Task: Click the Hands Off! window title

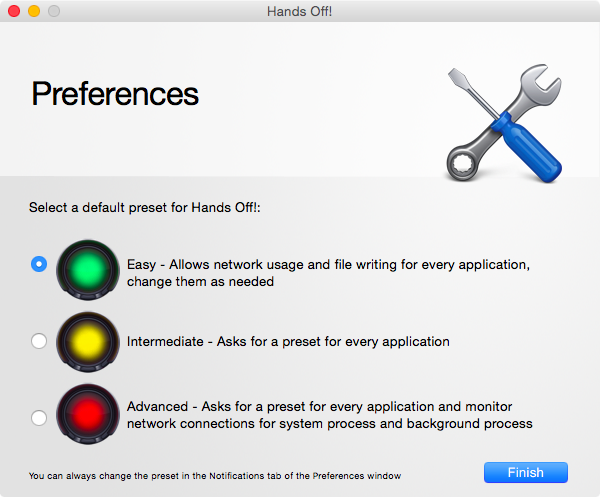Action: click(x=300, y=11)
